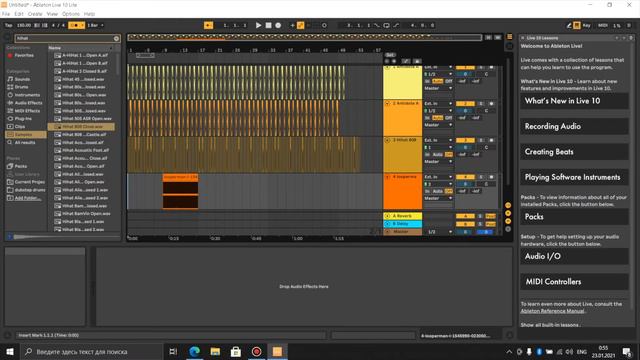Viewport: 640px width, 360px height.
Task: Open the View menu
Action: (x=52, y=14)
